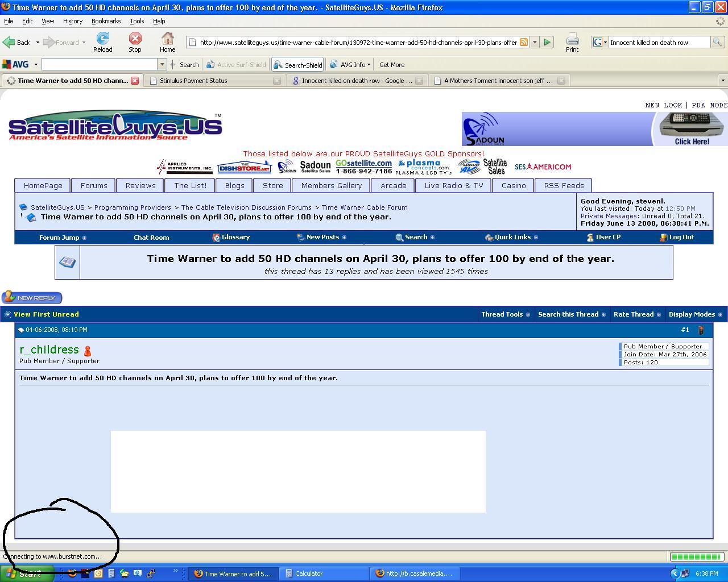The image size is (728, 582).
Task: Open the New Posts menu
Action: coord(321,238)
